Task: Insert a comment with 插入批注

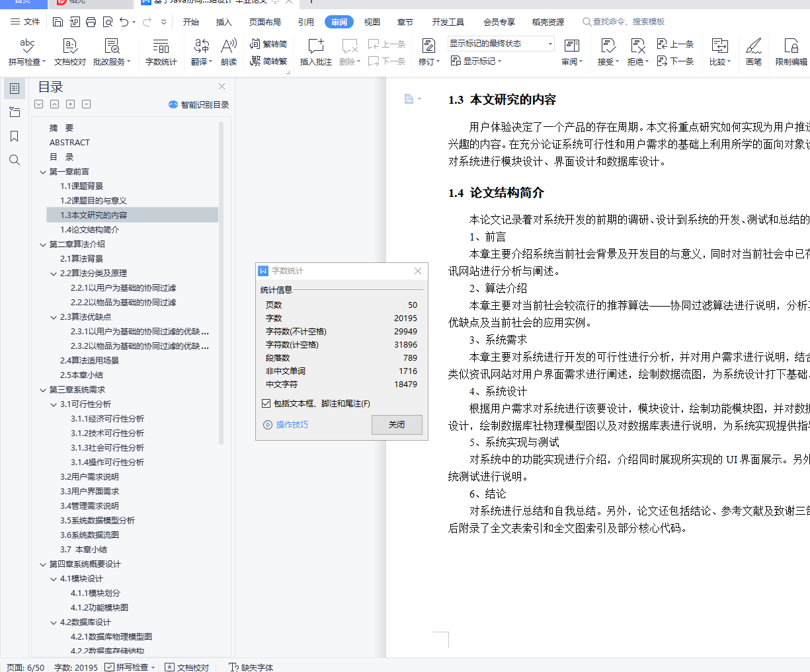Action: (316, 52)
